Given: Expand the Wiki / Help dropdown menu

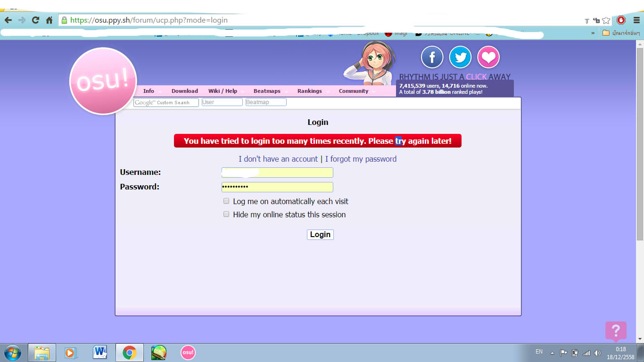Looking at the screenshot, I should pyautogui.click(x=226, y=91).
